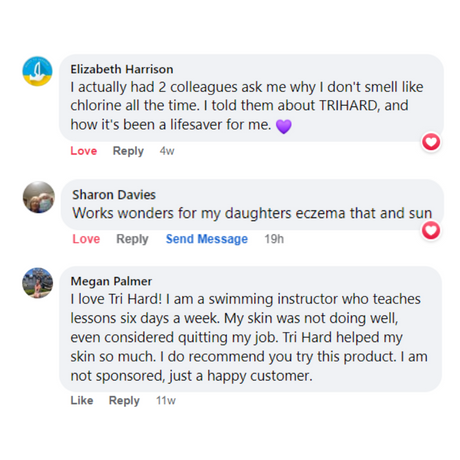Toggle Love on Sharon Davies' comment
Image resolution: width=460 pixels, height=460 pixels.
86,239
